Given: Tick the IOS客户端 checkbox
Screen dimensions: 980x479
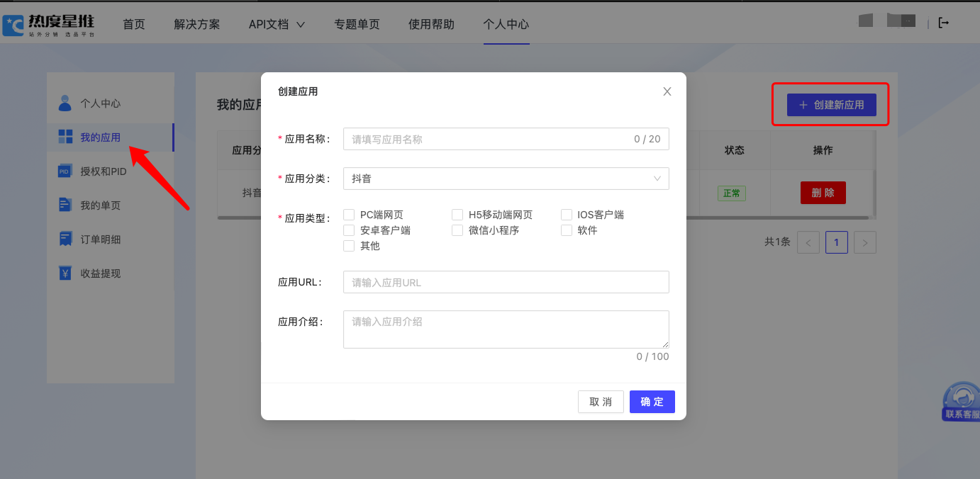Looking at the screenshot, I should (566, 215).
